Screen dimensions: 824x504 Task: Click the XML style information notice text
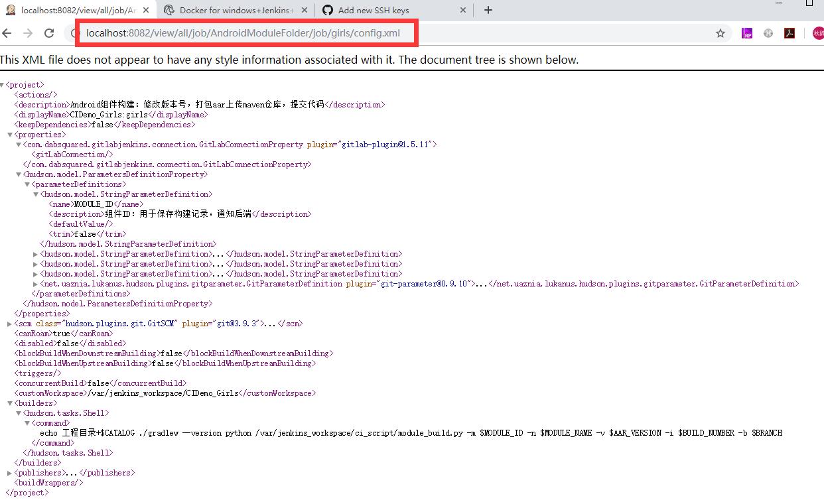tap(289, 60)
